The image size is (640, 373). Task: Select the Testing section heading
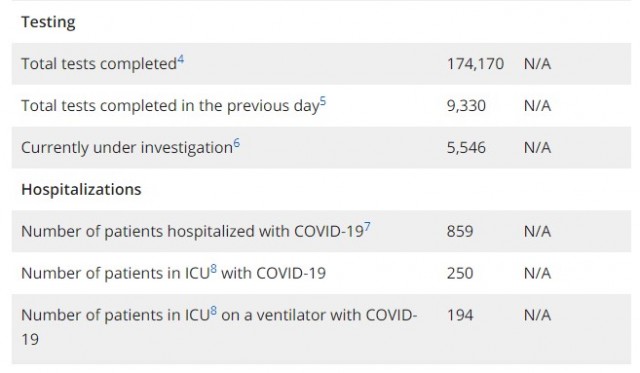[x=48, y=22]
